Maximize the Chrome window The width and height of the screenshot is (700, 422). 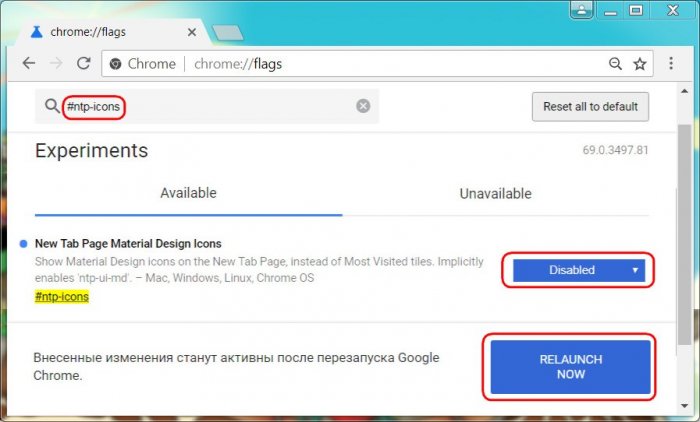[x=636, y=10]
